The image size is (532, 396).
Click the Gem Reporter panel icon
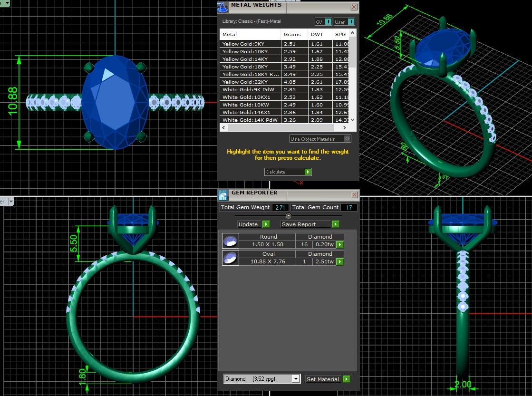[x=223, y=195]
